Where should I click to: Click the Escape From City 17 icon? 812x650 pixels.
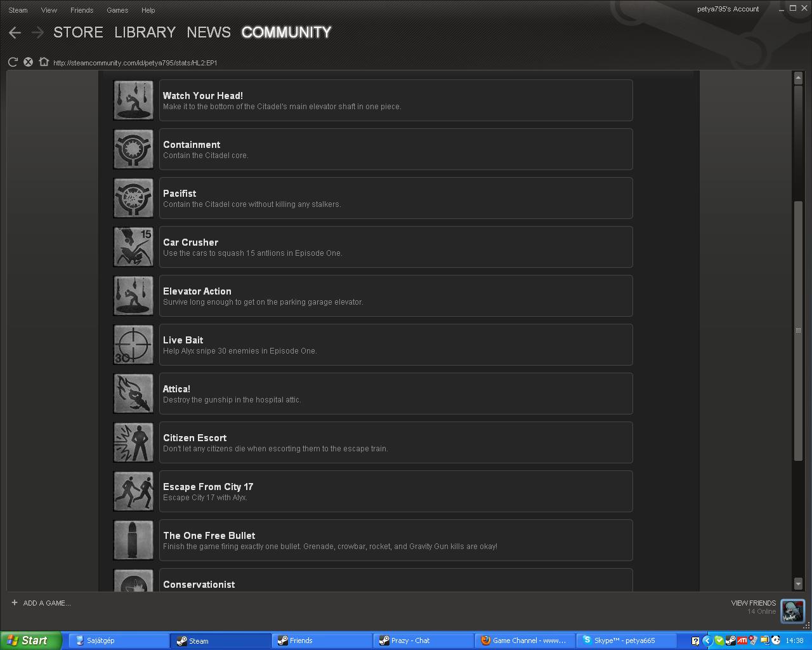click(133, 491)
